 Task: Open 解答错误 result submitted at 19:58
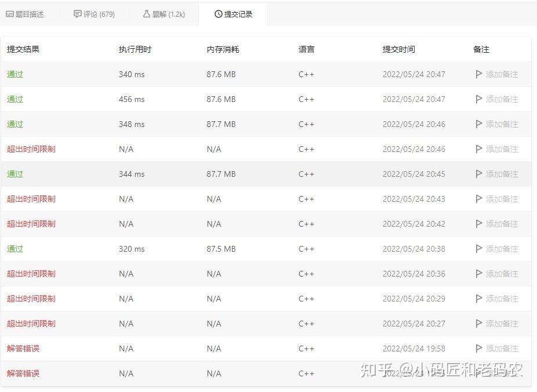(x=23, y=349)
